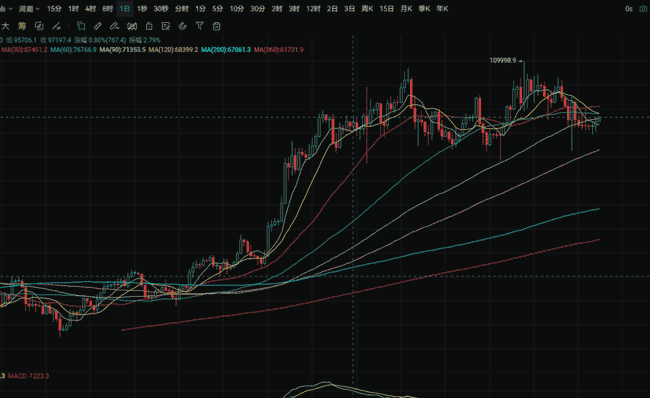650x398 pixels.
Task: Toggle the 筹 chip distribution view
Action: click(x=22, y=26)
